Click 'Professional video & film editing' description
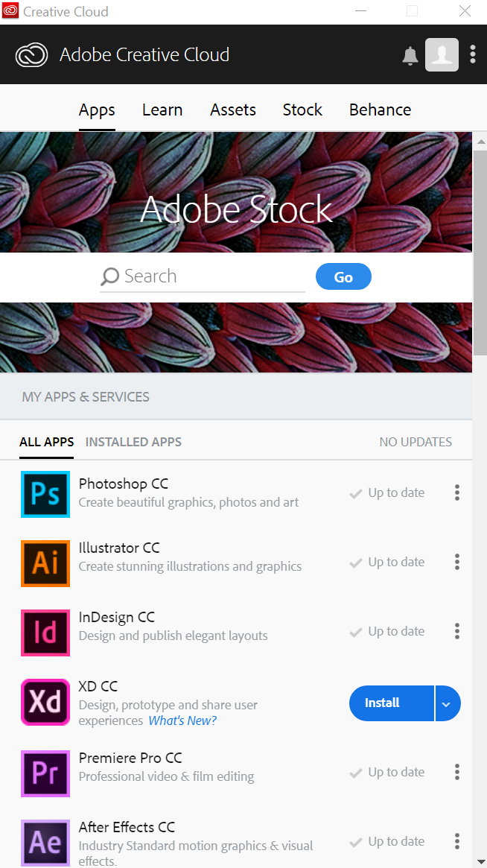This screenshot has height=868, width=487. [167, 776]
